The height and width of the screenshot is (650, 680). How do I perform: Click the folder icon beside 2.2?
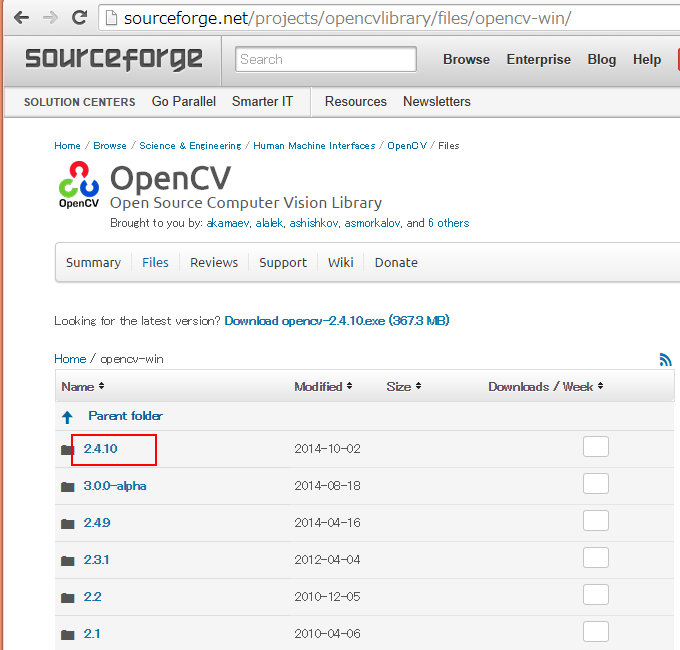click(67, 598)
